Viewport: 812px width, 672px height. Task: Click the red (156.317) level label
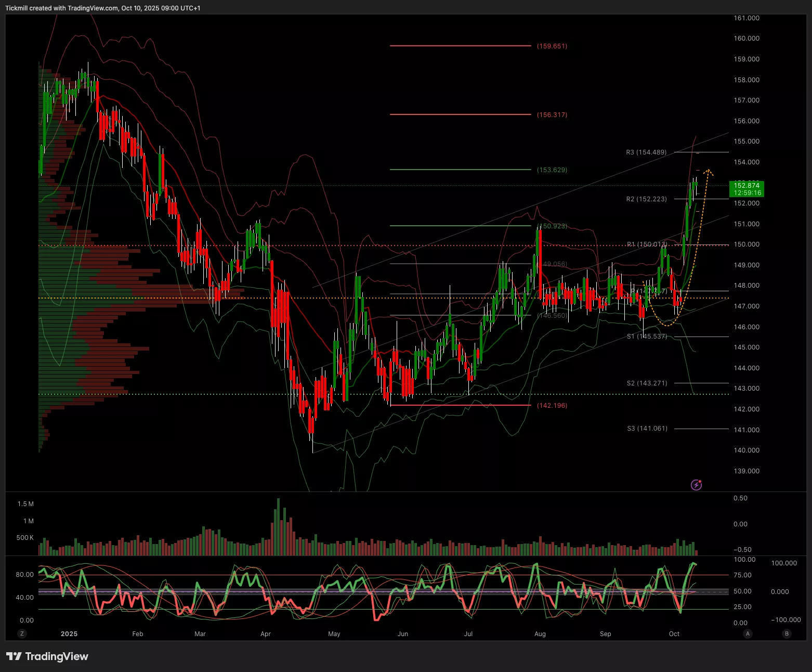pyautogui.click(x=552, y=115)
